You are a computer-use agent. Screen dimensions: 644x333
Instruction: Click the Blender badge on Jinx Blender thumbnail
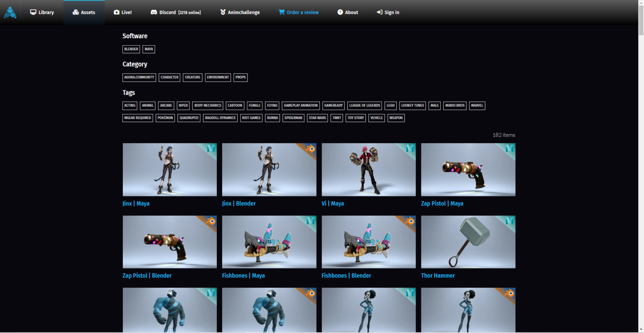(311, 149)
